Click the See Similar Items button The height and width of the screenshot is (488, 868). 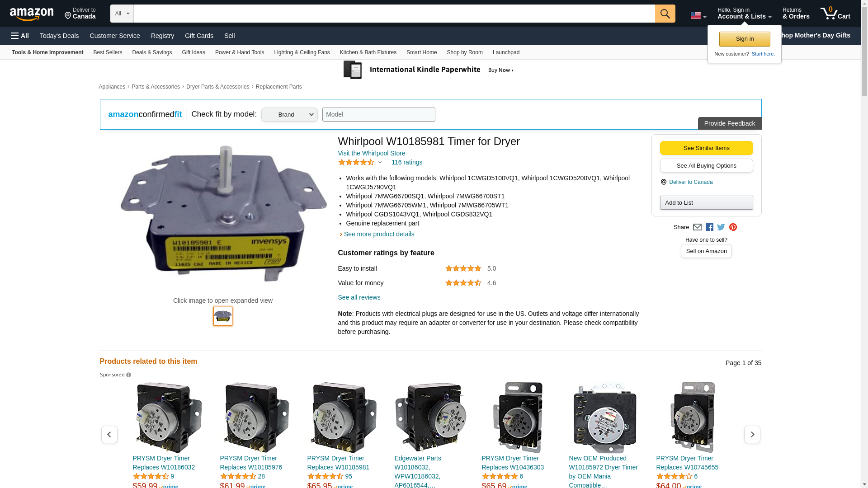(706, 148)
